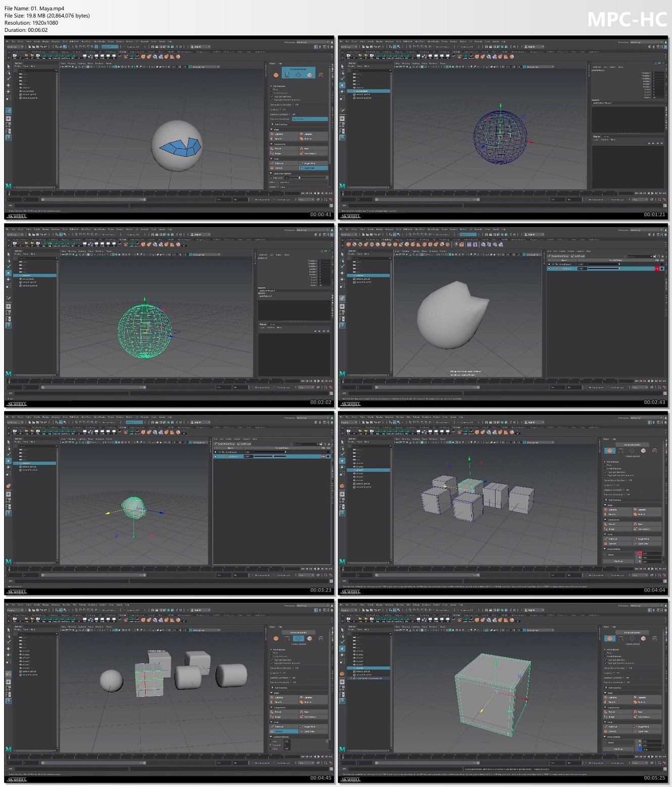Click orange Object selection cube in 00:04:04 frame
The height and width of the screenshot is (787, 672).
pyautogui.click(x=610, y=451)
